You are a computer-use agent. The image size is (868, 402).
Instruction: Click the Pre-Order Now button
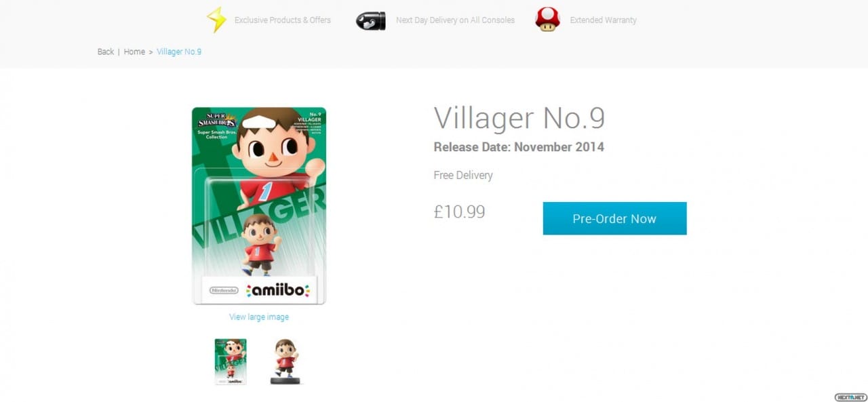614,218
